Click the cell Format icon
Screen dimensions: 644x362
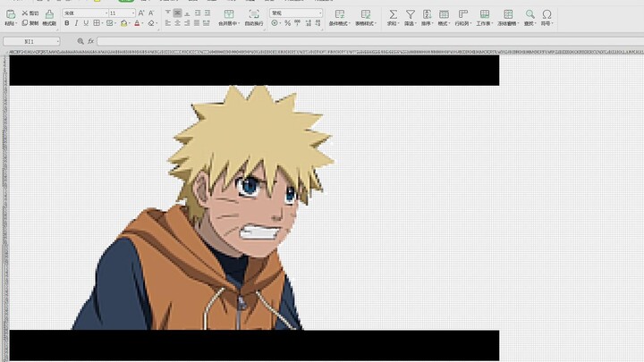(x=443, y=14)
